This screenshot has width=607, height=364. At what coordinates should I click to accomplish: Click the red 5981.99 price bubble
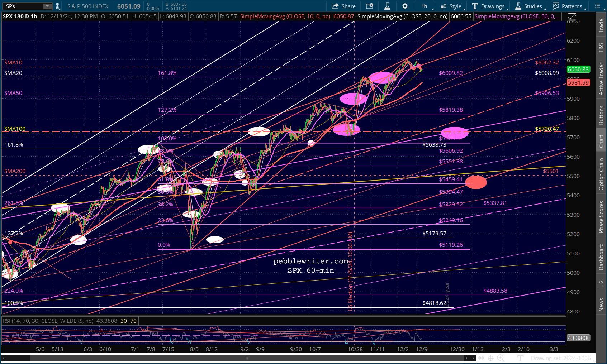578,82
